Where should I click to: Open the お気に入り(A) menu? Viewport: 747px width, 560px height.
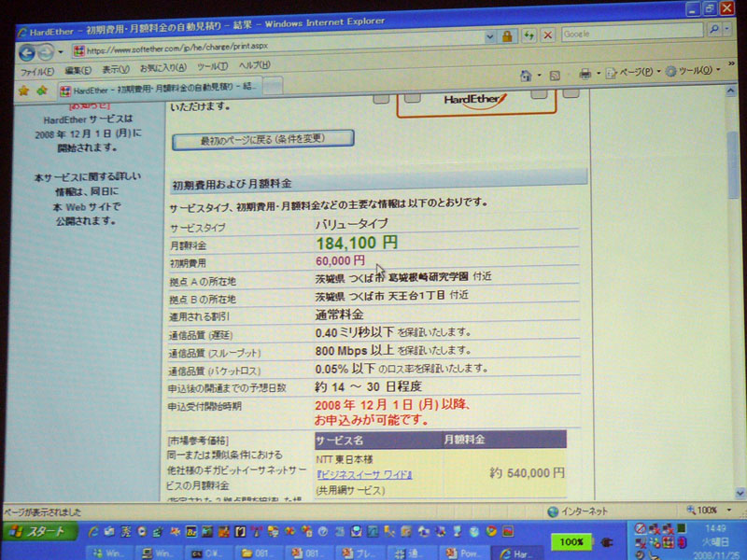(x=162, y=68)
